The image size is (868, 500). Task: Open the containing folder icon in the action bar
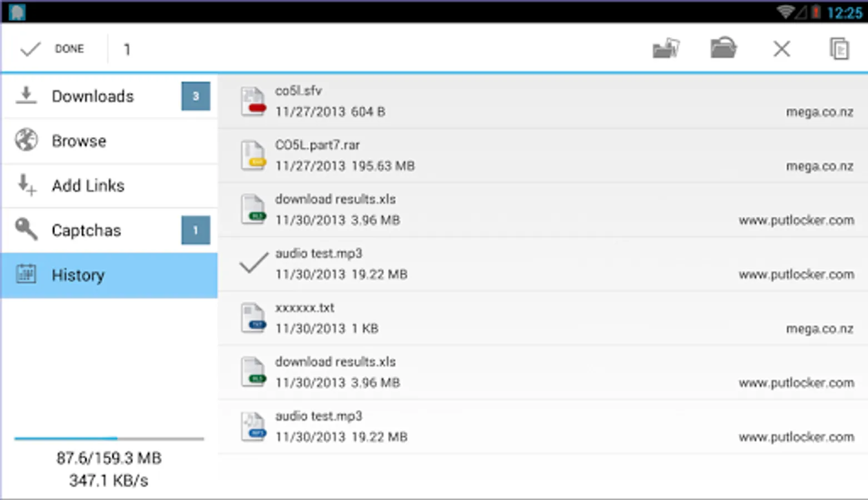[x=724, y=48]
